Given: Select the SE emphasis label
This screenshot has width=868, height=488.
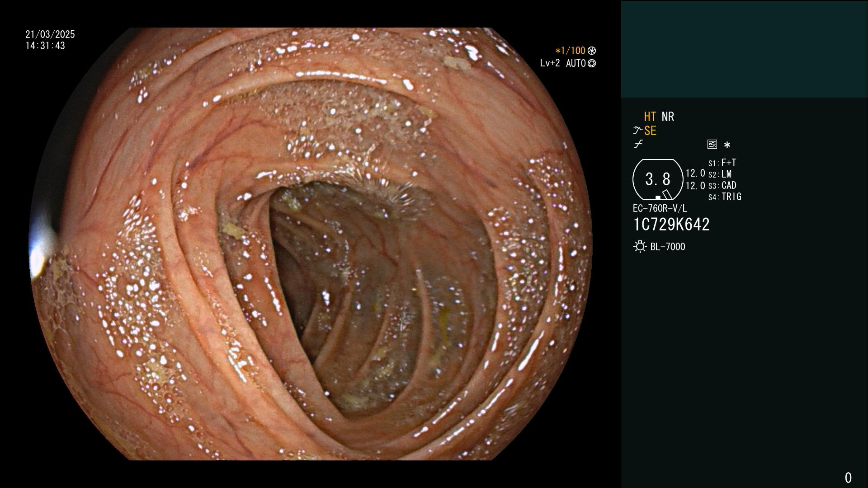Looking at the screenshot, I should tap(650, 131).
